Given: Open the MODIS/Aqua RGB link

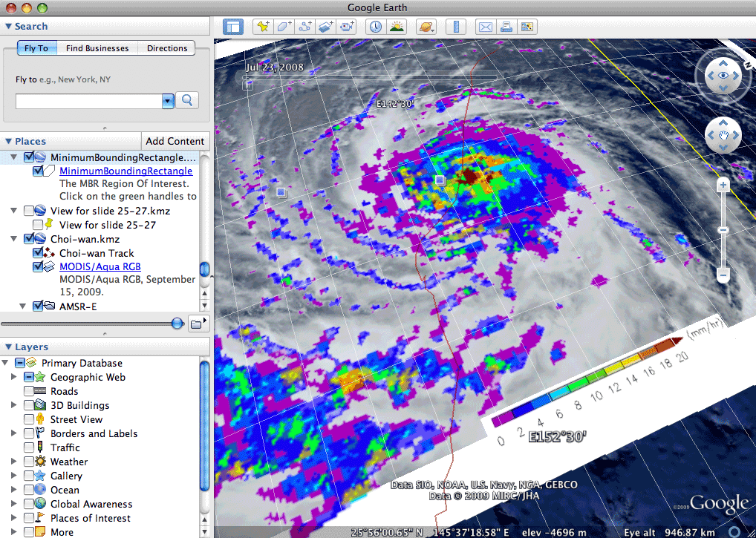Looking at the screenshot, I should point(100,266).
